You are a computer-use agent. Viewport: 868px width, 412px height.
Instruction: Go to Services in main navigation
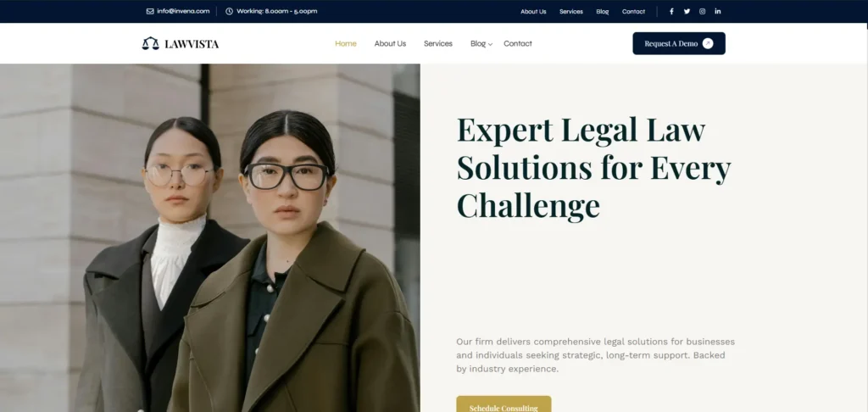[x=438, y=43]
